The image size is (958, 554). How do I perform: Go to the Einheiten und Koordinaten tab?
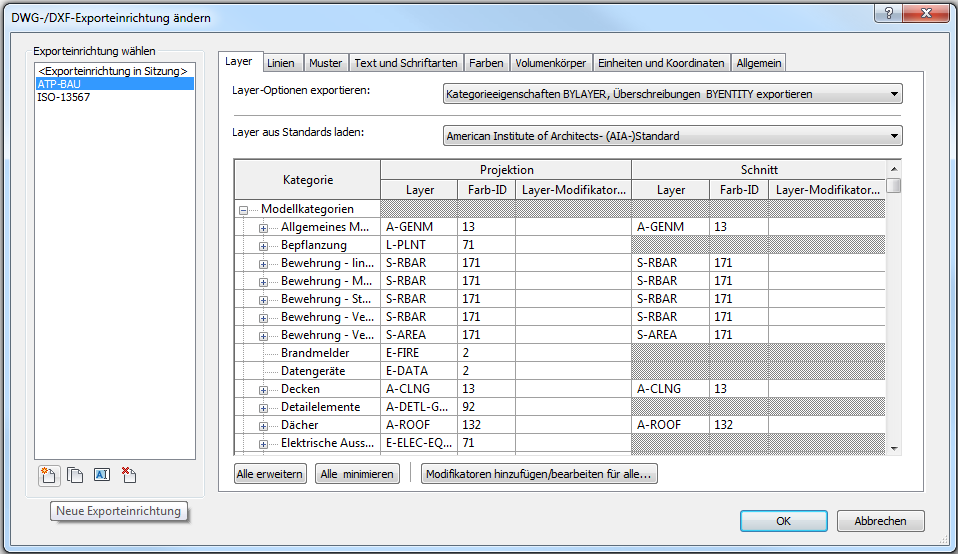(660, 63)
